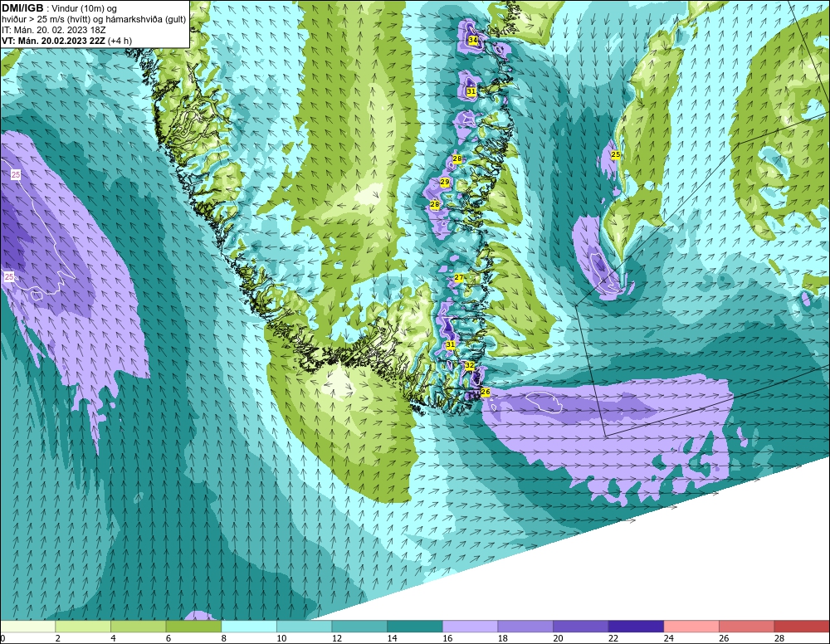Pick the olive green 6–8 m/s swatch

193,627
